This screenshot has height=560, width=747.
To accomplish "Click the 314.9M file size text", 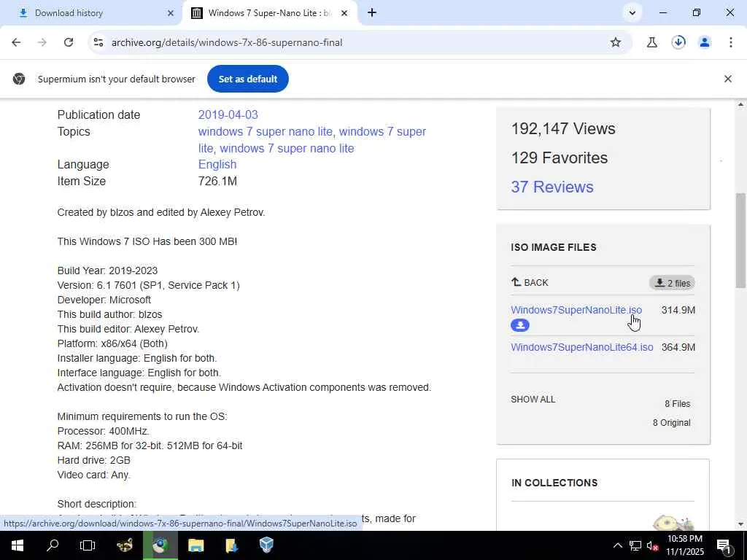I will [678, 310].
